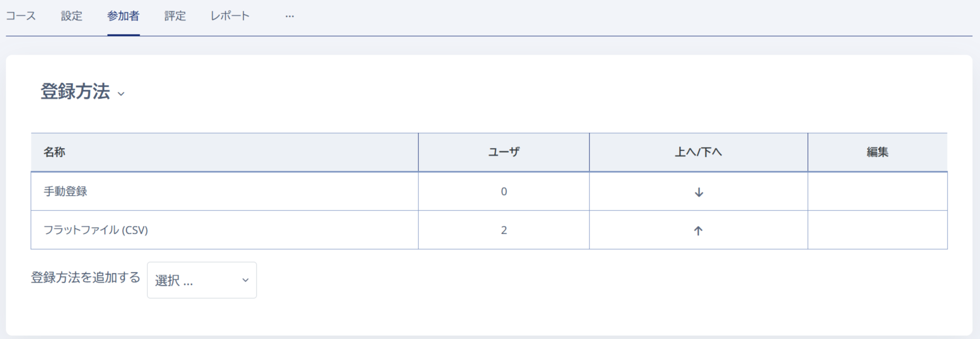The height and width of the screenshot is (339, 980).
Task: Open the レポート tab
Action: 230,16
